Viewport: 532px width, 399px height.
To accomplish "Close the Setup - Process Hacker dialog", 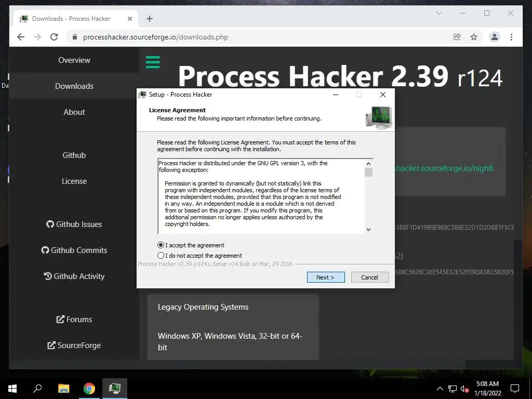I will pyautogui.click(x=383, y=95).
